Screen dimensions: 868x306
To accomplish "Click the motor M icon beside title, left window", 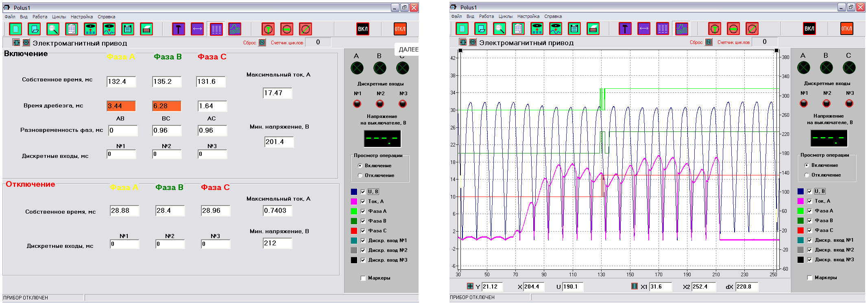I will (x=26, y=42).
